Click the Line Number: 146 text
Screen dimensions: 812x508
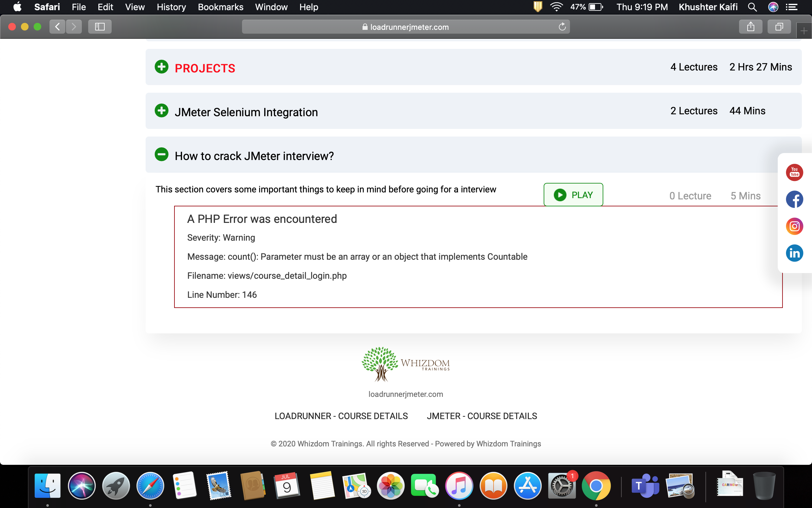[222, 295]
